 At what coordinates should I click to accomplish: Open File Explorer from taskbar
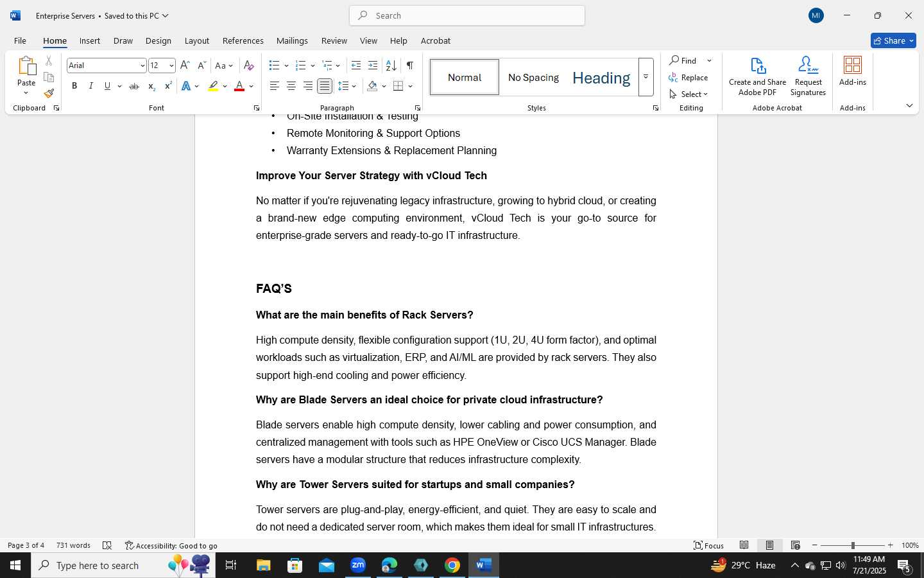coord(264,565)
